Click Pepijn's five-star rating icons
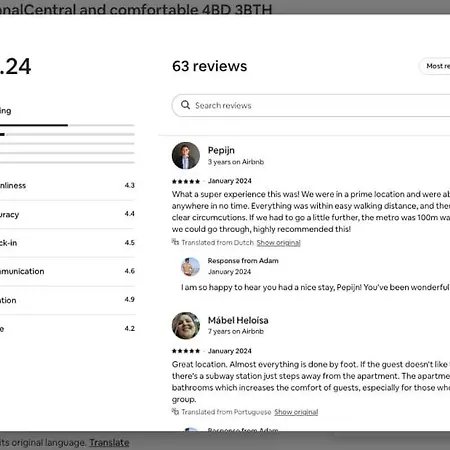Screen dimensions: 450x450 (186, 181)
